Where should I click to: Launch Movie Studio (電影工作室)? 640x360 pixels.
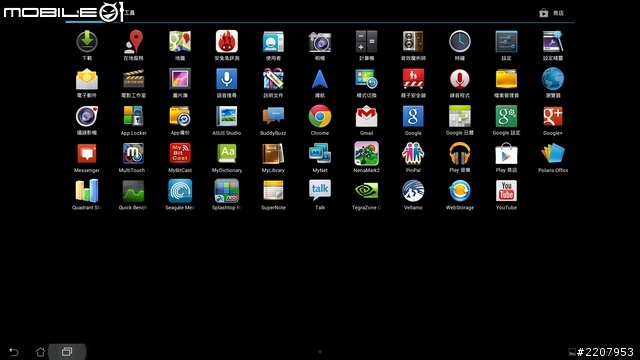pyautogui.click(x=133, y=79)
